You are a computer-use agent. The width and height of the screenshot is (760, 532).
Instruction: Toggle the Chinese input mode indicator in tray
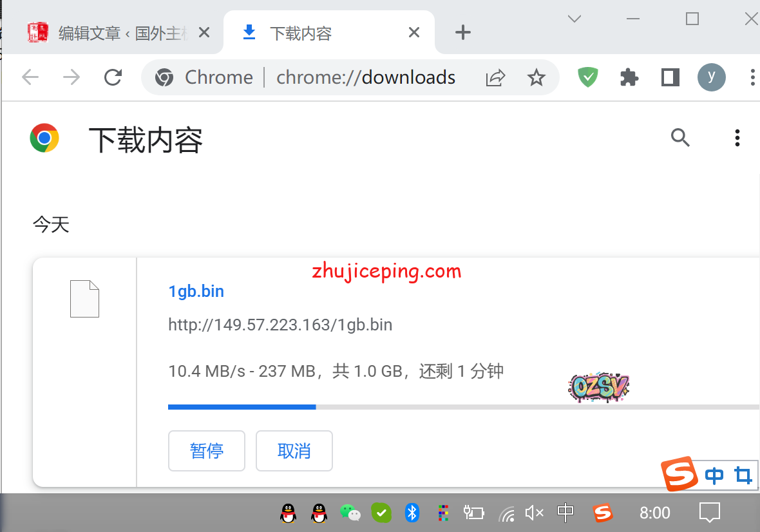tap(565, 513)
